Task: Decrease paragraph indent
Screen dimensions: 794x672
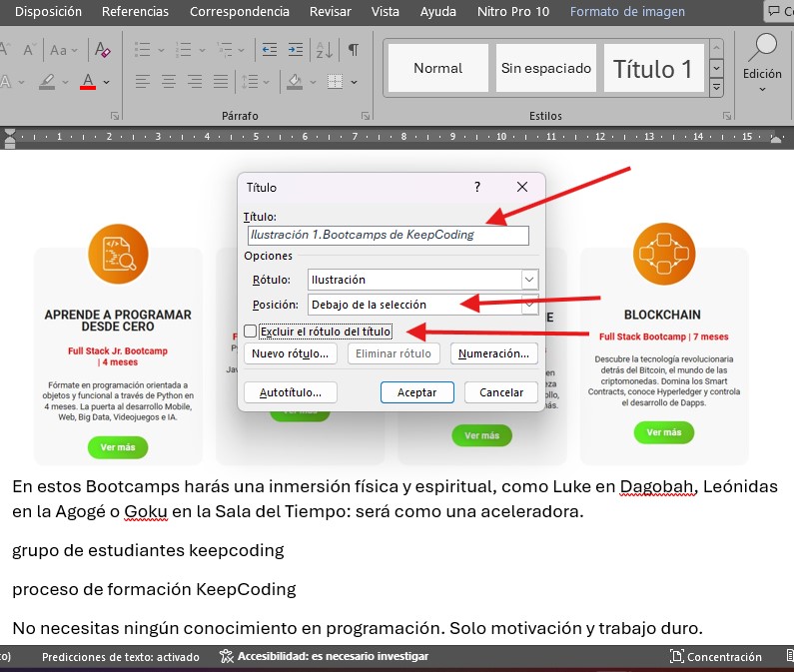Action: pyautogui.click(x=270, y=50)
